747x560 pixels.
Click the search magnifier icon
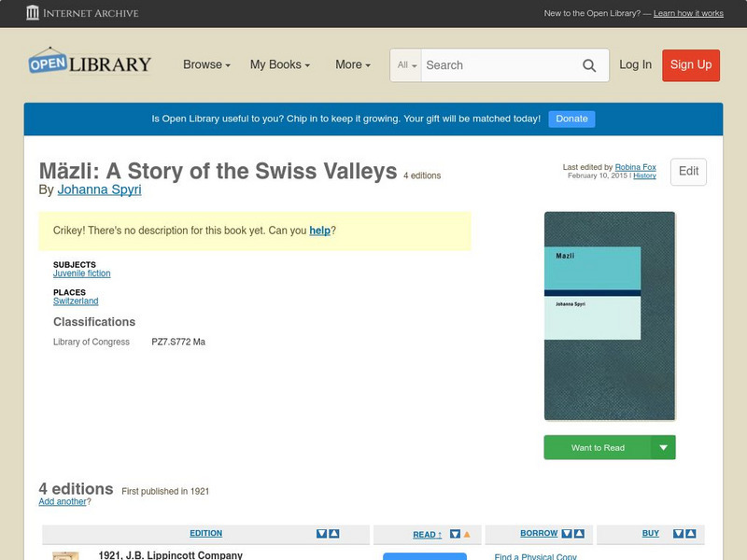click(x=589, y=65)
